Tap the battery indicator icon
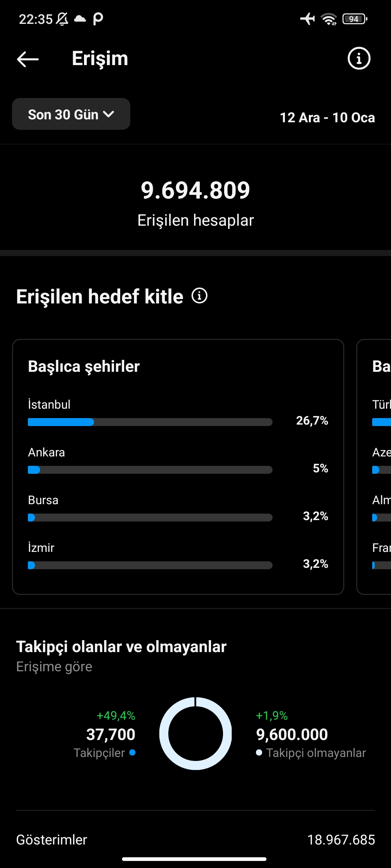The height and width of the screenshot is (868, 391). point(355,19)
